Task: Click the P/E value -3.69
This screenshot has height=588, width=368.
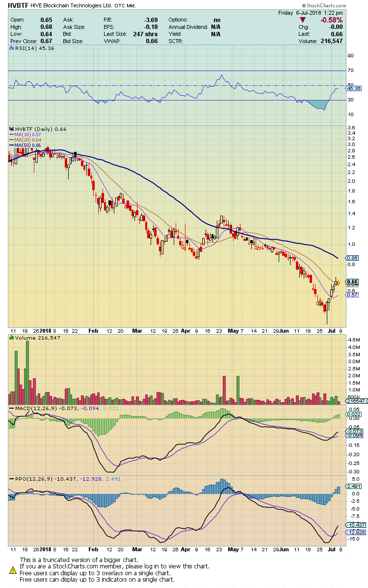Action: click(x=150, y=20)
